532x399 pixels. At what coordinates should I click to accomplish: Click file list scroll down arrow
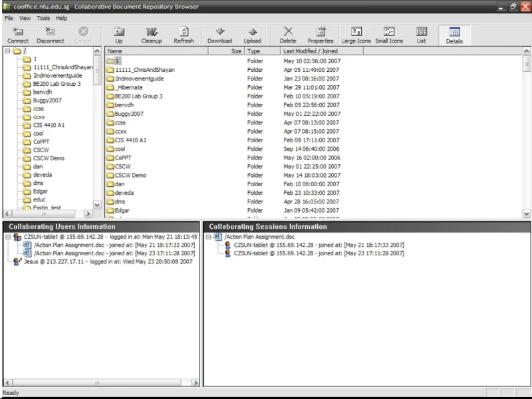pyautogui.click(x=527, y=213)
